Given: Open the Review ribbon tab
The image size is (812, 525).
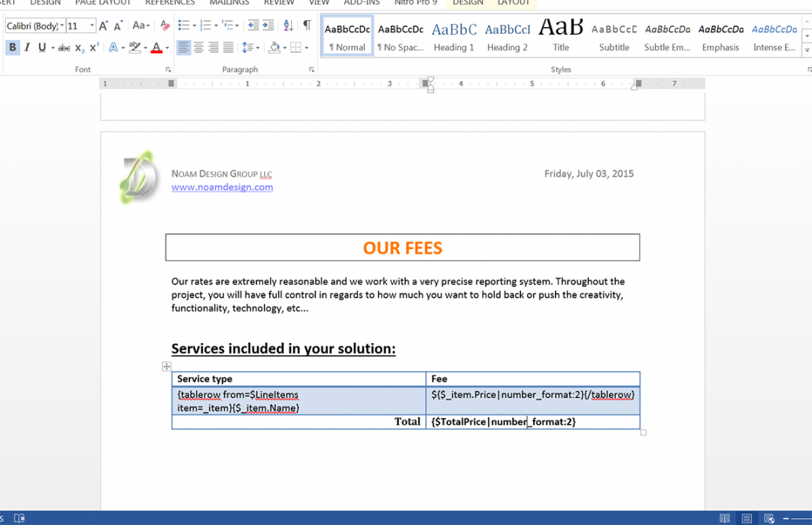Looking at the screenshot, I should coord(279,2).
